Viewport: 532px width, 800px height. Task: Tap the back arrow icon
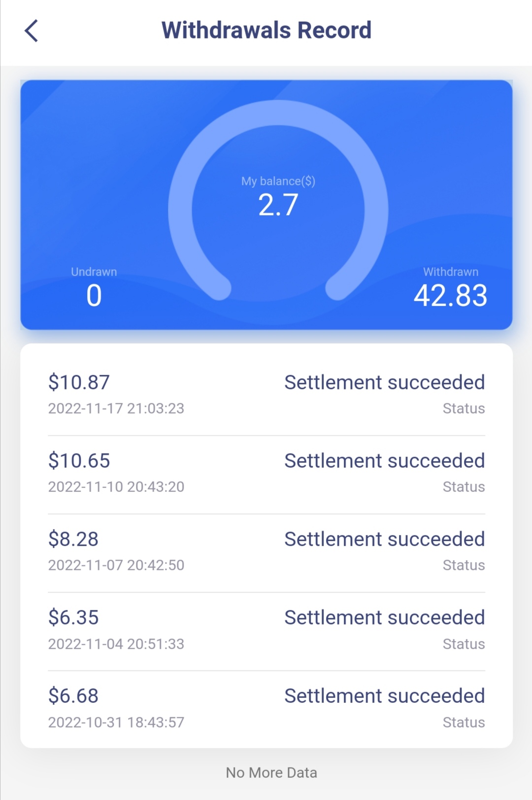32,31
